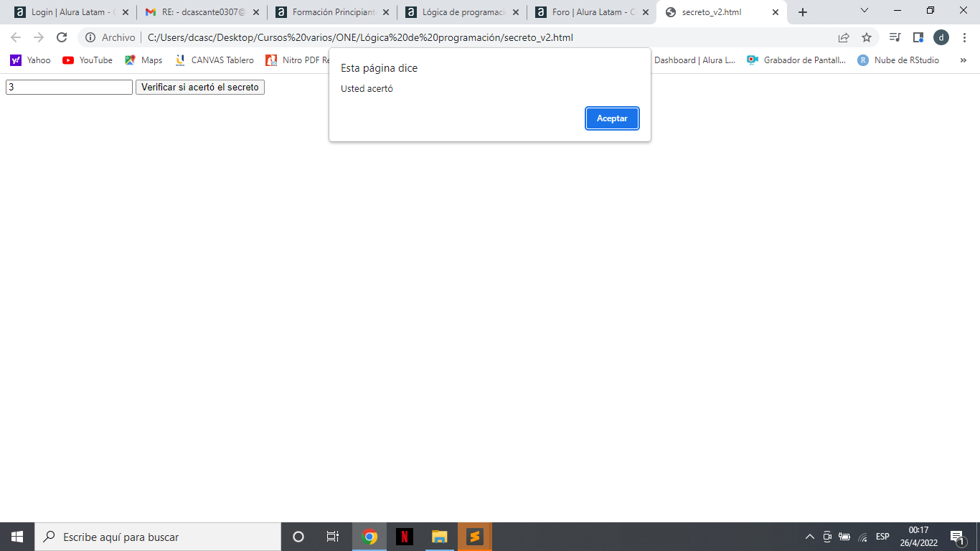This screenshot has width=980, height=551.
Task: Reload the page
Action: point(62,37)
